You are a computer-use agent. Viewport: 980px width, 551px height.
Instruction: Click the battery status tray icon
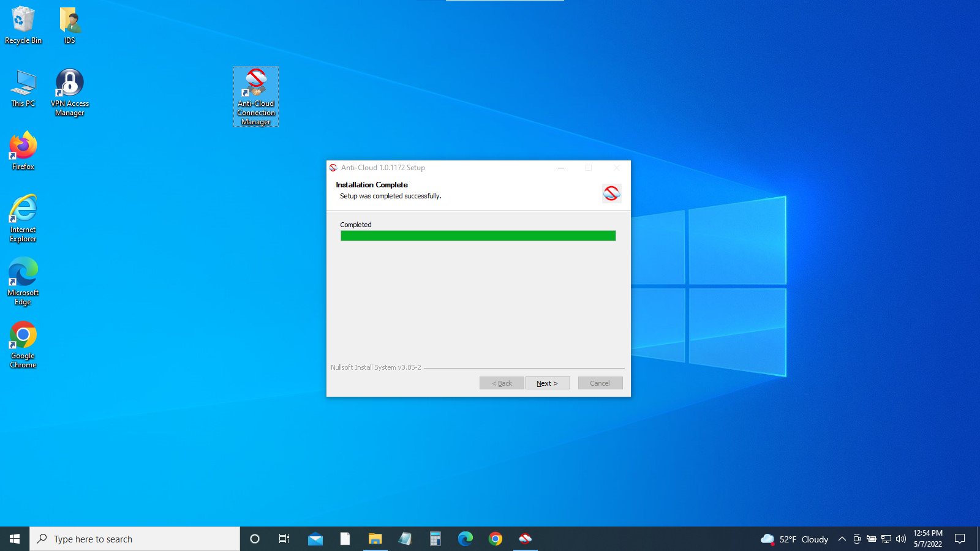click(872, 539)
